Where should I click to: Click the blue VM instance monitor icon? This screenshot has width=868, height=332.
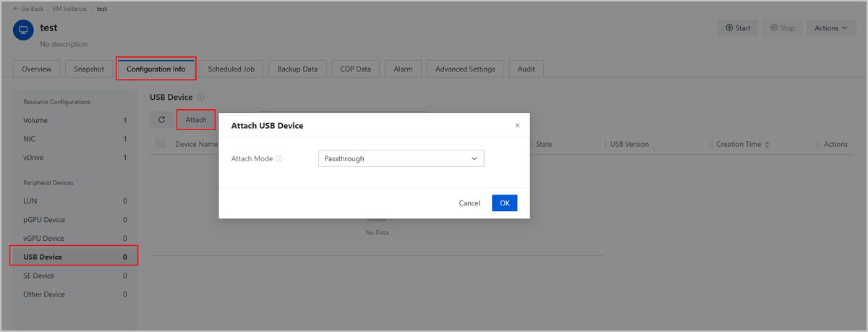(23, 31)
